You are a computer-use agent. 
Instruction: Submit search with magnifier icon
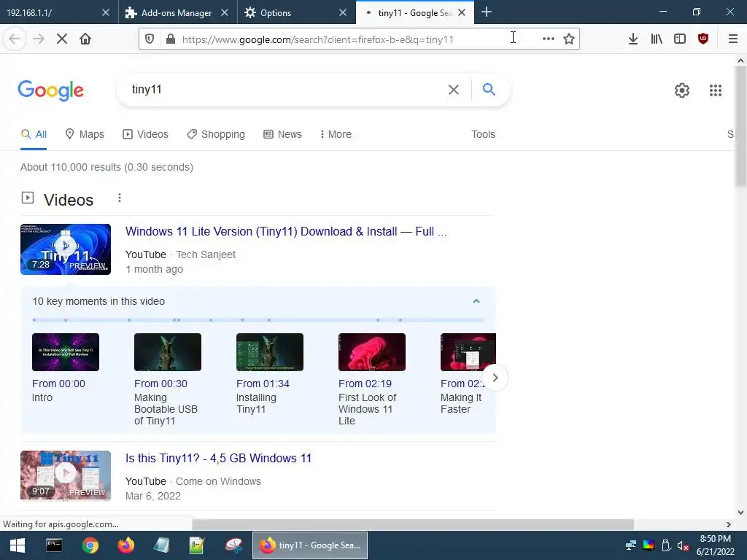click(x=489, y=90)
